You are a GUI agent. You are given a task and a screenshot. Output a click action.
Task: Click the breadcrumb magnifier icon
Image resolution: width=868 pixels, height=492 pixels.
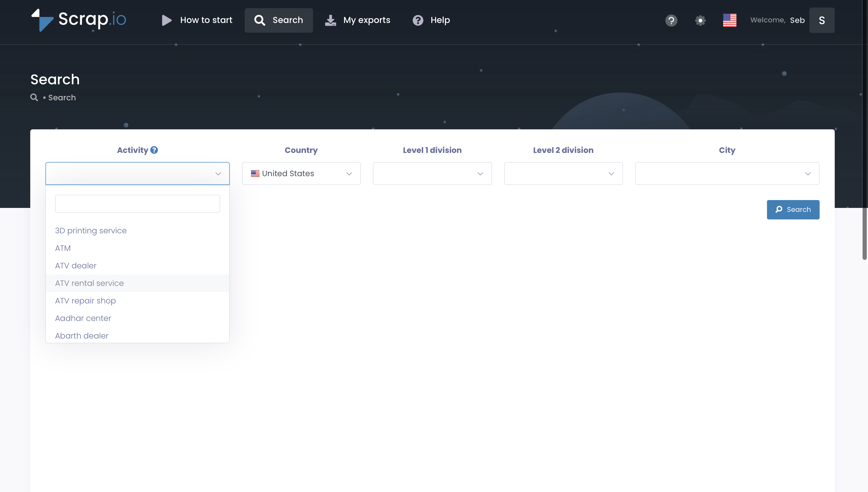pyautogui.click(x=34, y=98)
